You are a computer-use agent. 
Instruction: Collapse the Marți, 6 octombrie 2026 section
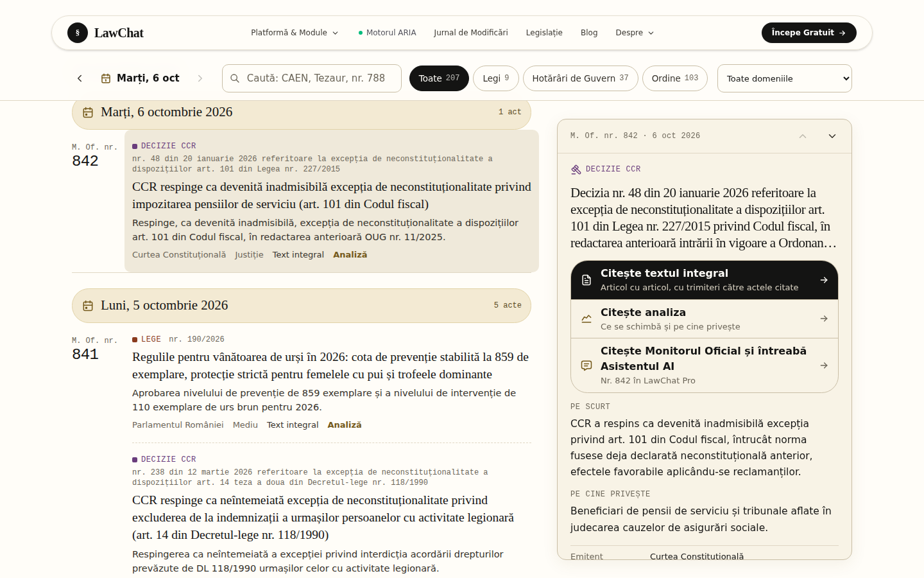point(302,112)
